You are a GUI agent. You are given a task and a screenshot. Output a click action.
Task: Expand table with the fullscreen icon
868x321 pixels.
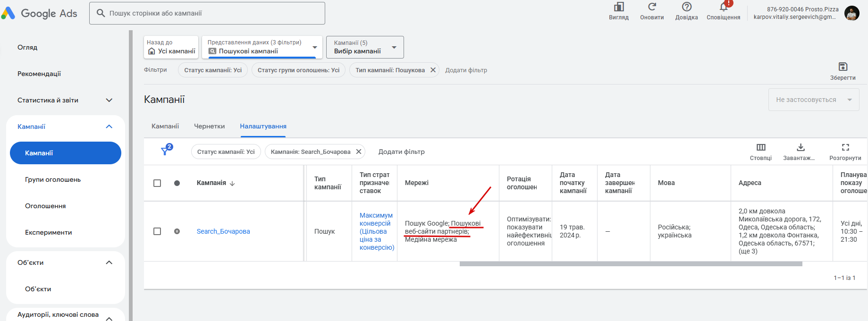pos(845,147)
